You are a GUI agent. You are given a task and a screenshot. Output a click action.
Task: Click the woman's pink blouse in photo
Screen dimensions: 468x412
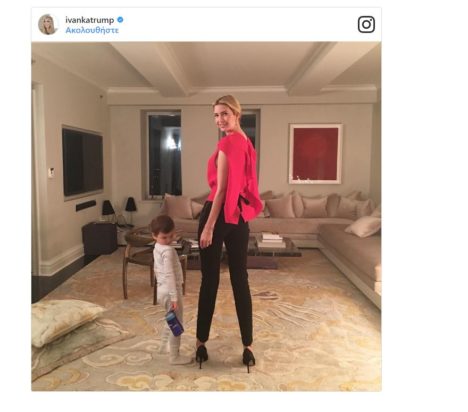click(235, 180)
